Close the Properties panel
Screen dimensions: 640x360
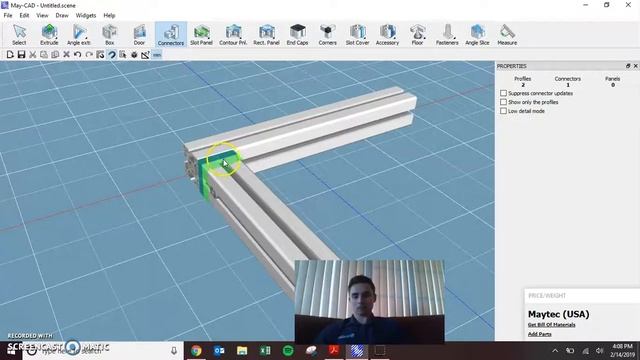point(636,66)
